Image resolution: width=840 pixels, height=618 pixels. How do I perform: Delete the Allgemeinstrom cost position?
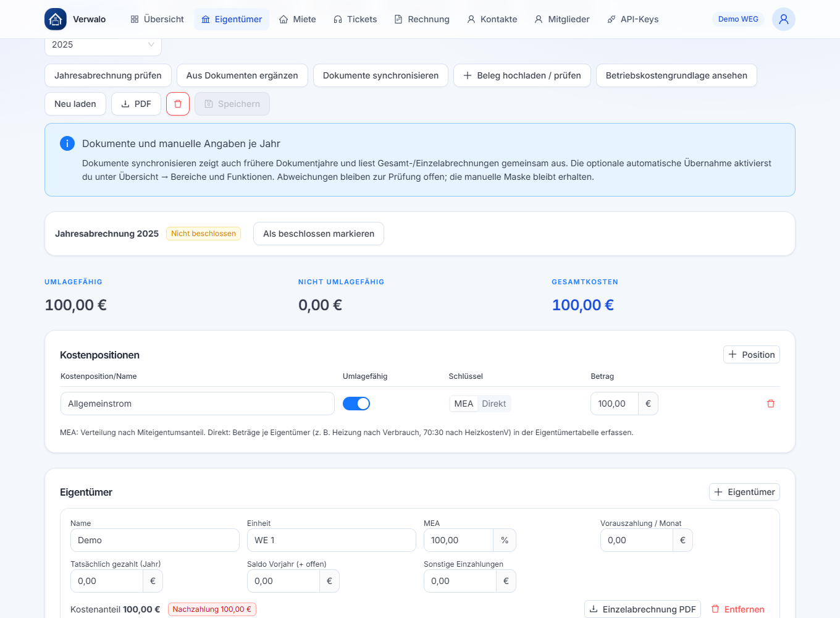click(771, 404)
